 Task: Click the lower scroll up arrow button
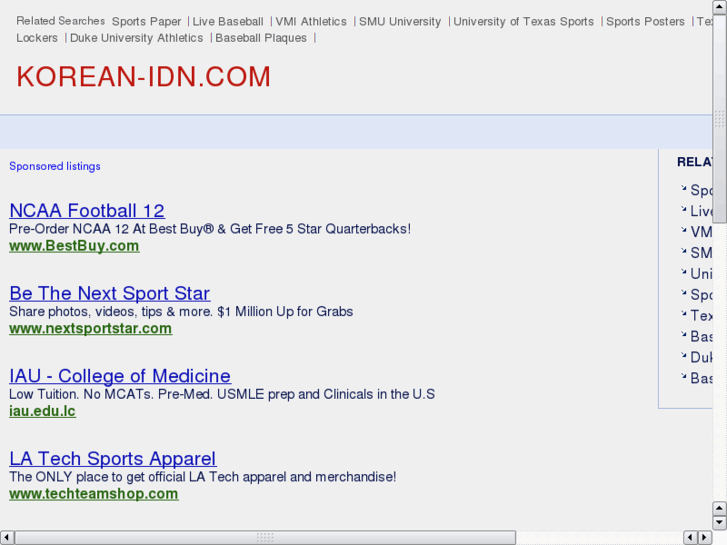(720, 508)
